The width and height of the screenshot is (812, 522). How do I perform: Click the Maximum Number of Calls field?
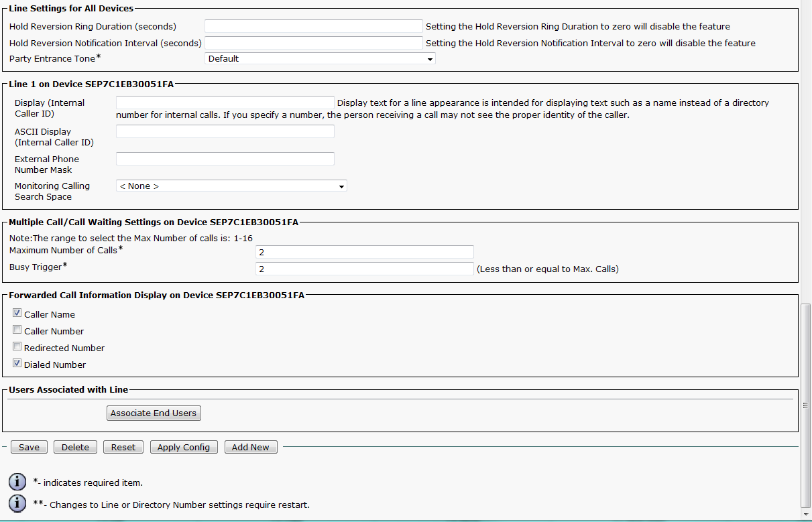[364, 252]
